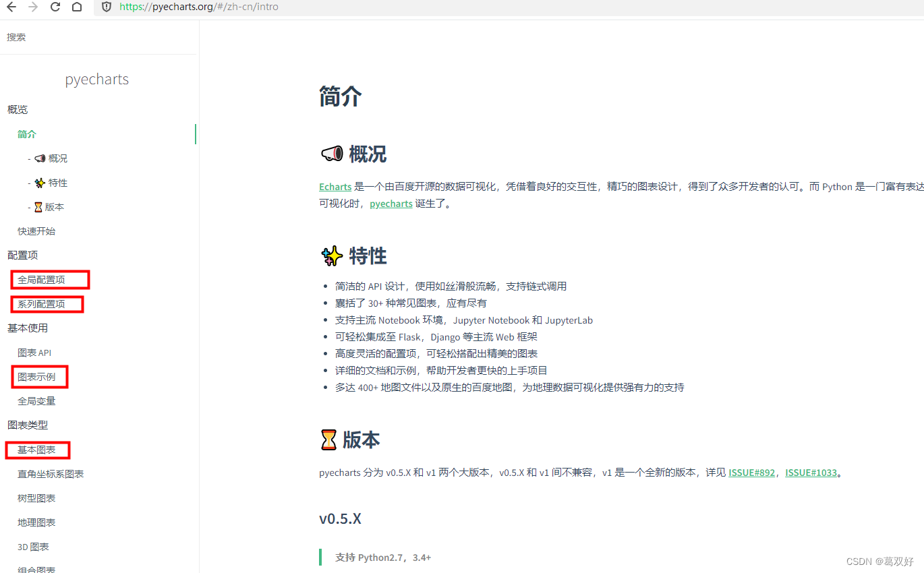The image size is (924, 573).
Task: Open 图表示例 in the sidebar
Action: (x=36, y=377)
